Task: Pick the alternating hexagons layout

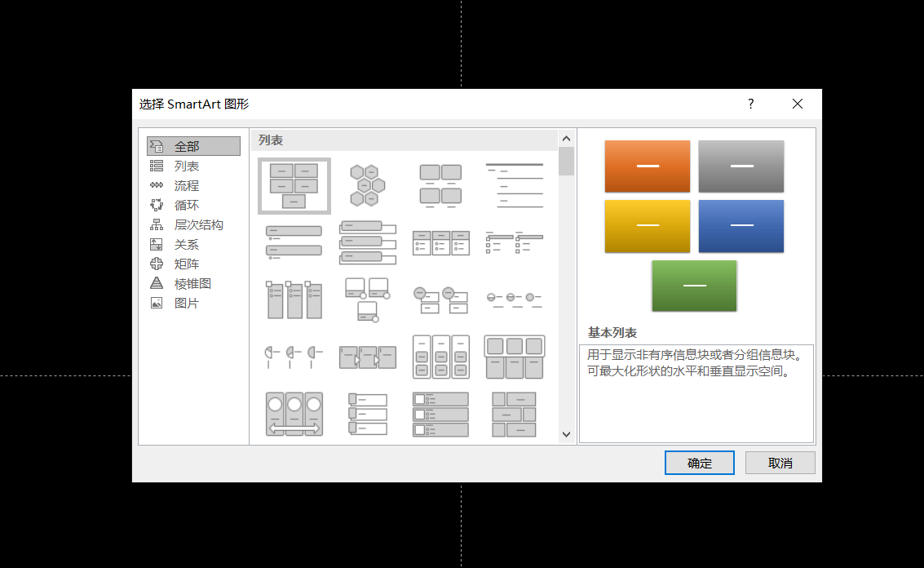Action: point(367,186)
